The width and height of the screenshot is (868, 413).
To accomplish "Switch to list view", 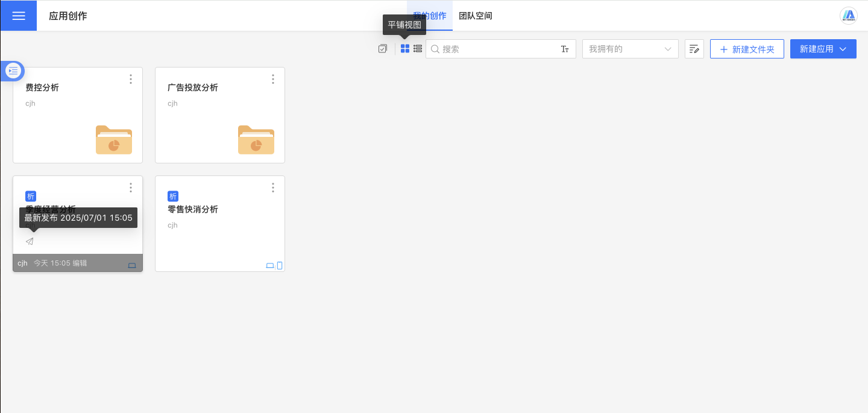I will coord(418,49).
